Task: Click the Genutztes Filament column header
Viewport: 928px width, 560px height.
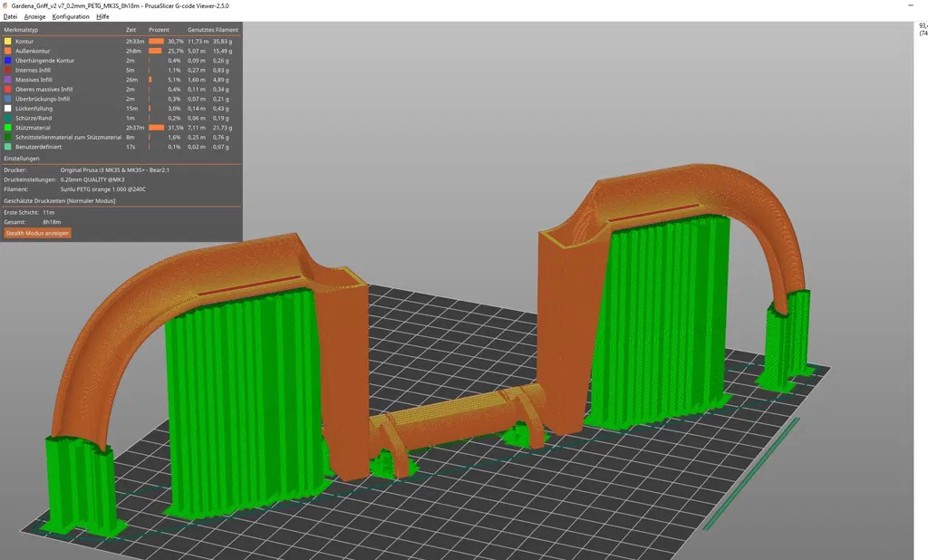Action: click(x=213, y=30)
